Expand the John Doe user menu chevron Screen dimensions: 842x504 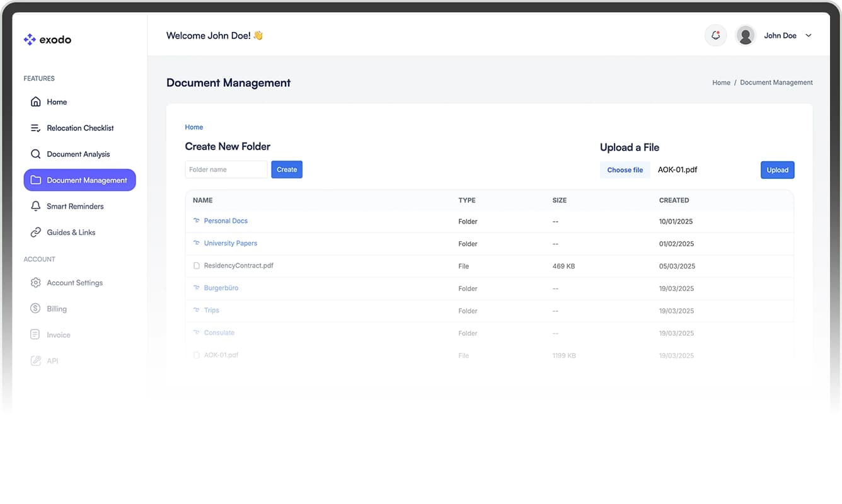click(809, 35)
